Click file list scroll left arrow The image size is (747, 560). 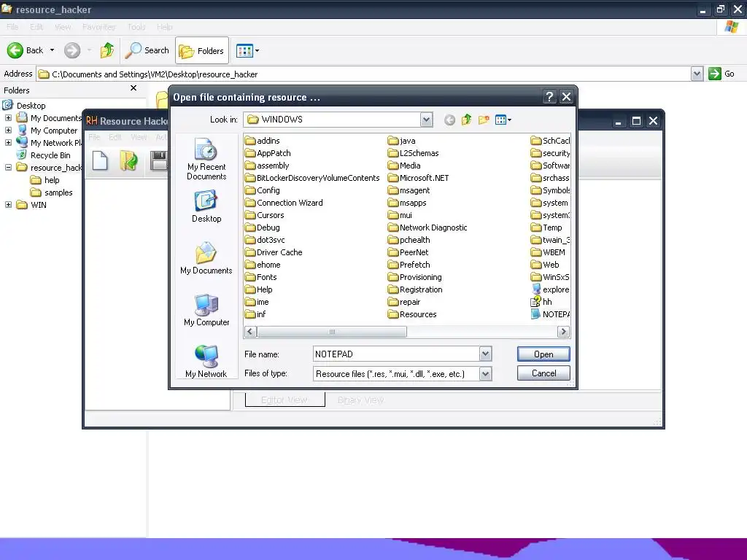251,332
